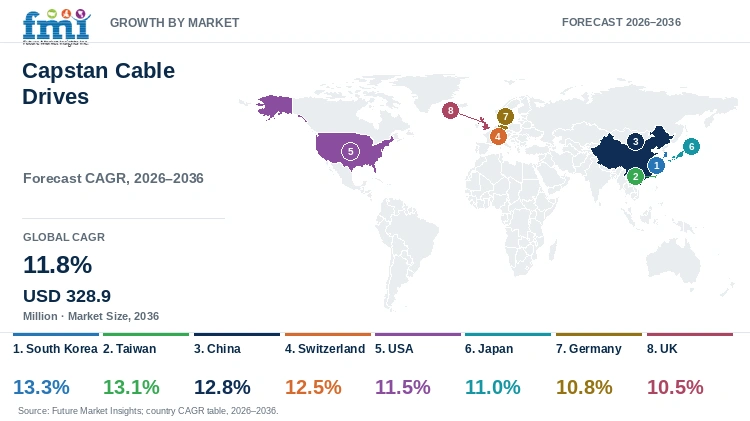The width and height of the screenshot is (750, 421).
Task: Click the "GLOBAL CAGR" label
Action: [64, 237]
